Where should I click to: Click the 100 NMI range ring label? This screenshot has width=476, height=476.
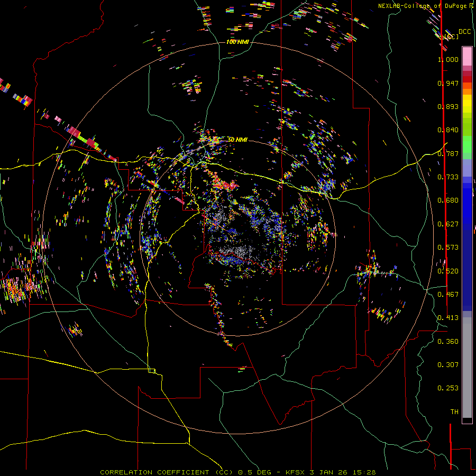(x=237, y=42)
